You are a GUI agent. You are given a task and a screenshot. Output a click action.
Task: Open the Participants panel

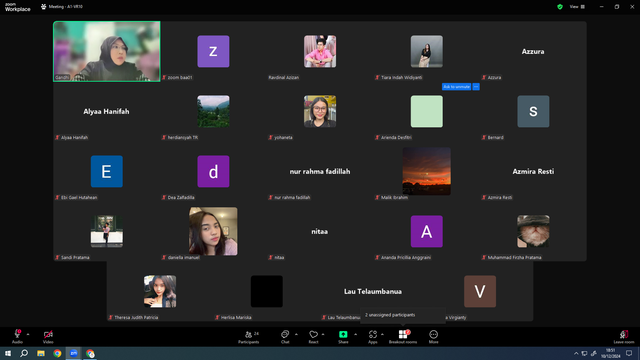(x=249, y=336)
